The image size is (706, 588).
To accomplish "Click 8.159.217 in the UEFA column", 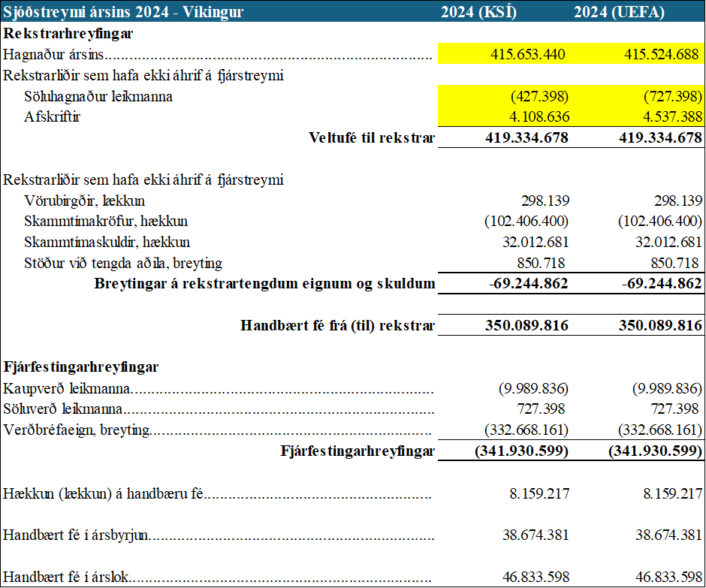I will 672,494.
